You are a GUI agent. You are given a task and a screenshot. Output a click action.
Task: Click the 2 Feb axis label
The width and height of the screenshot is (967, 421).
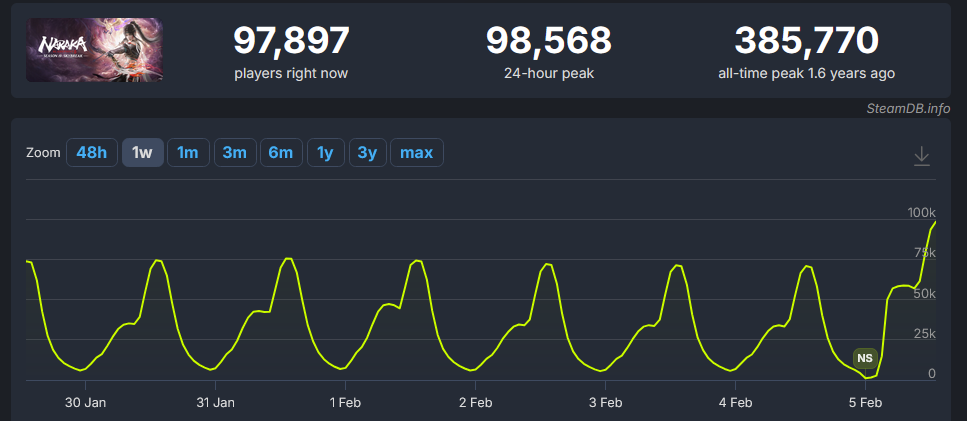tap(475, 403)
